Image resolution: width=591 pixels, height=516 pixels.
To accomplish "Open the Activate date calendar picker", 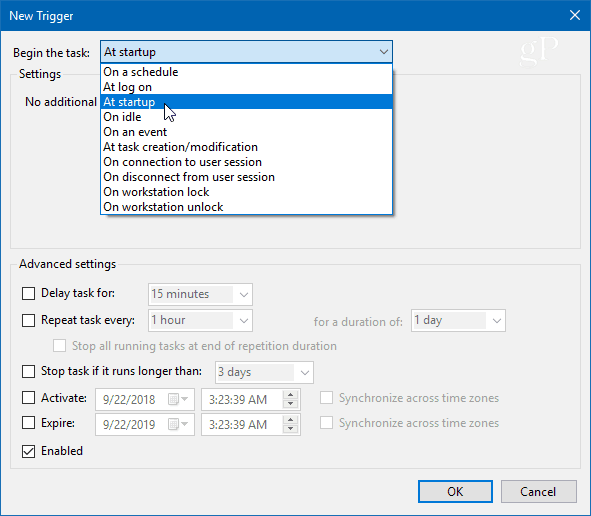I will [178, 400].
